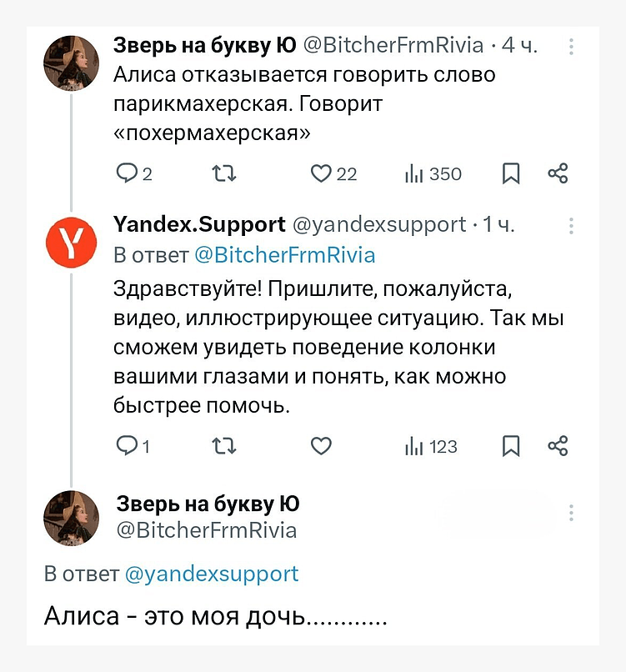Image resolution: width=626 pixels, height=672 pixels.
Task: Click the reply bubble showing 1 reply
Action: pyautogui.click(x=128, y=446)
